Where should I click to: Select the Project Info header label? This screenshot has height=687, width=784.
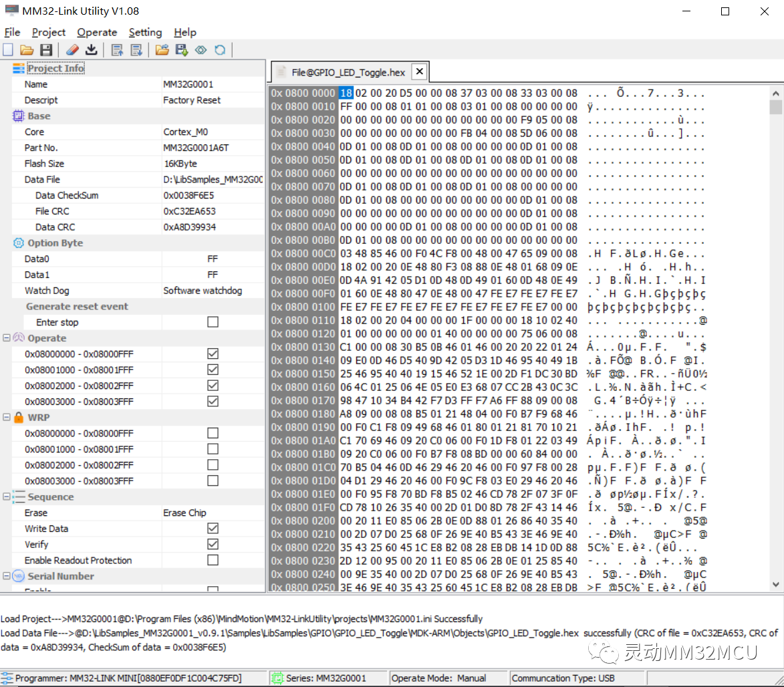(x=56, y=69)
